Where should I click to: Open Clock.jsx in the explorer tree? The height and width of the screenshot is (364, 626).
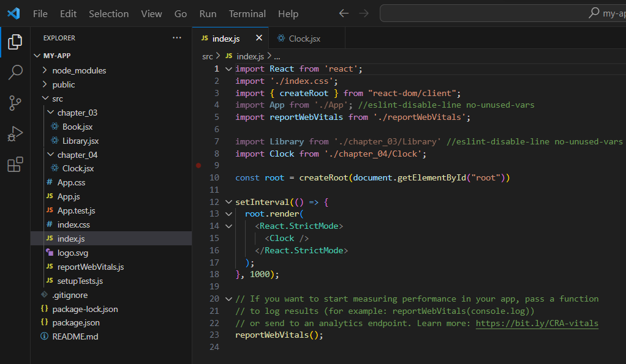tap(78, 168)
